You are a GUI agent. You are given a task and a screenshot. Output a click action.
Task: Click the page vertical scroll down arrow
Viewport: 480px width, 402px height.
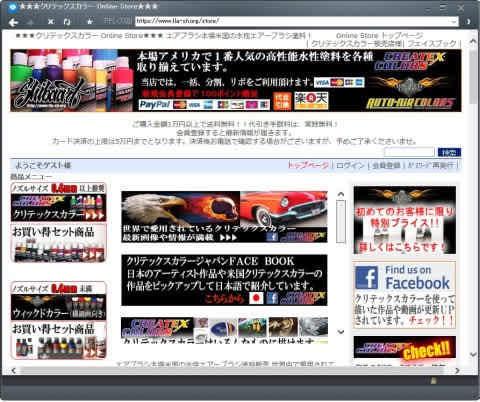(x=473, y=354)
